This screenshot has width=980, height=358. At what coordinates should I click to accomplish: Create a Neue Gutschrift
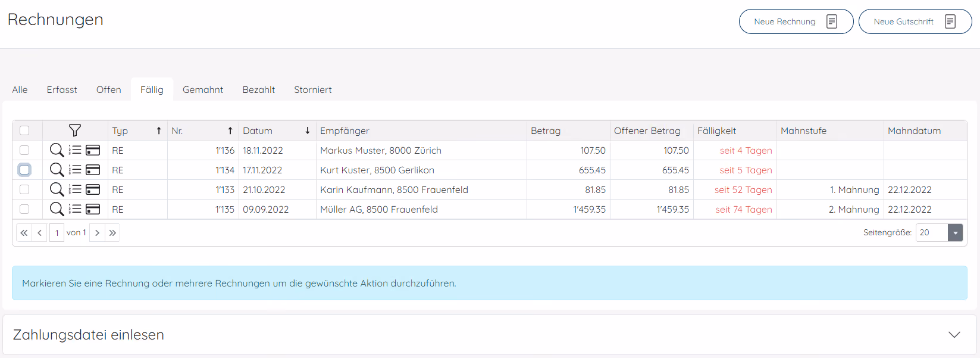click(915, 21)
